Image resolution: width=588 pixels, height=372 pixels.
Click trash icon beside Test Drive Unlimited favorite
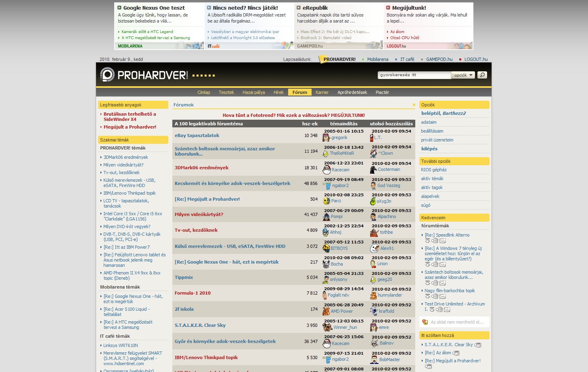(x=439, y=310)
